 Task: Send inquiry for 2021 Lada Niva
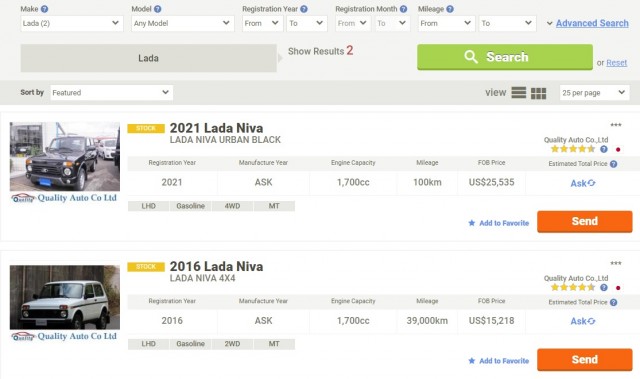(x=584, y=222)
